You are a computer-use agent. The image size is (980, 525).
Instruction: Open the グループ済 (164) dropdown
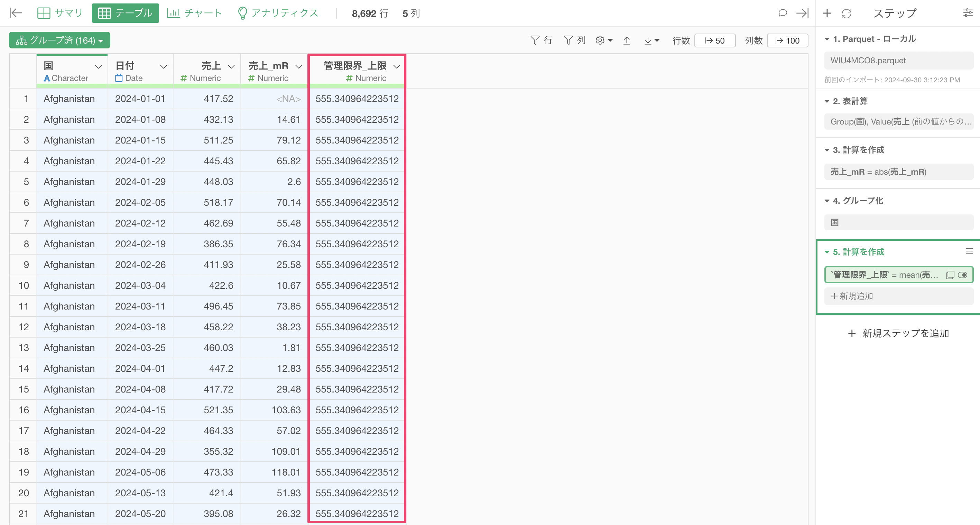pyautogui.click(x=60, y=40)
